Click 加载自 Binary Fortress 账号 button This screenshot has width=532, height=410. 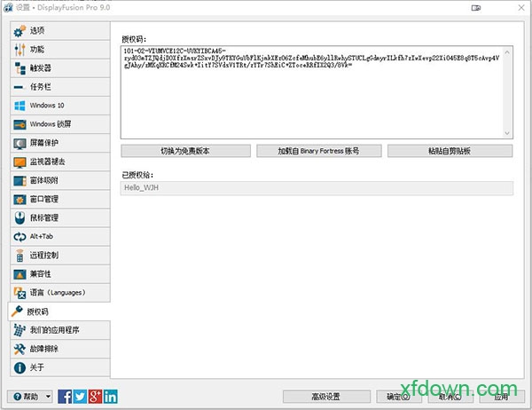click(319, 151)
